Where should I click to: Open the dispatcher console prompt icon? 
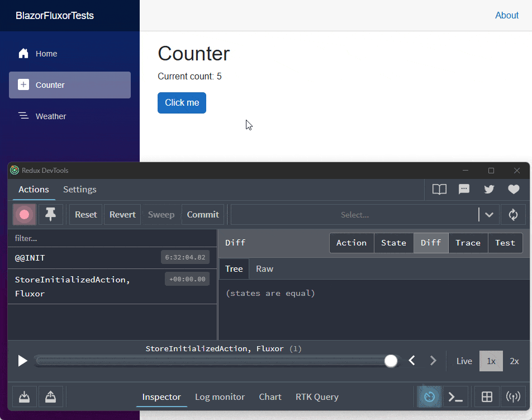(x=455, y=397)
